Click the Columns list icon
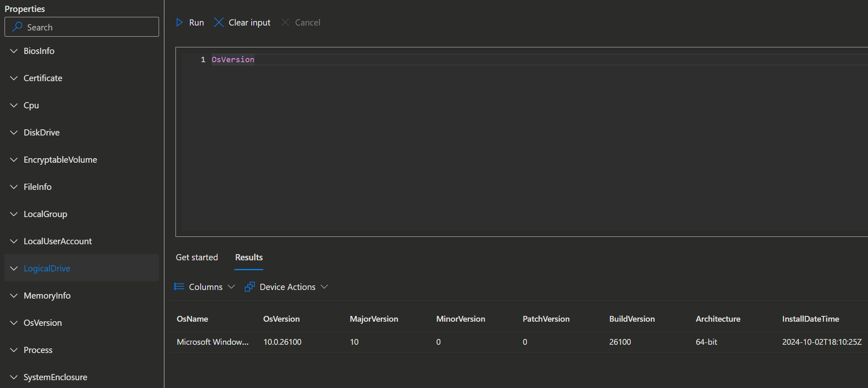 (179, 286)
